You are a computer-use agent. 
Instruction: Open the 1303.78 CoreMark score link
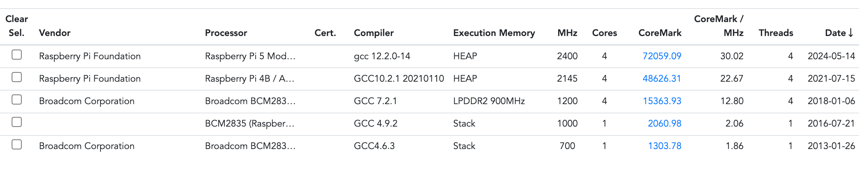pos(664,146)
